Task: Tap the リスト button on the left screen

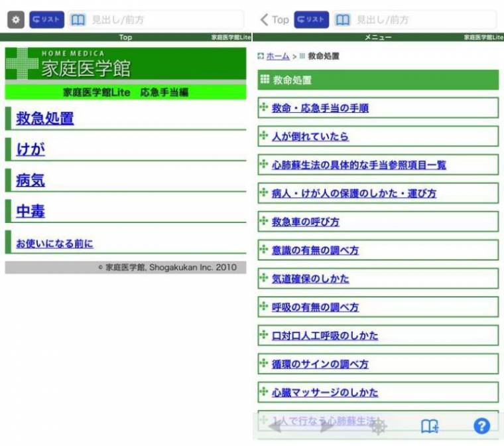Action: click(47, 20)
